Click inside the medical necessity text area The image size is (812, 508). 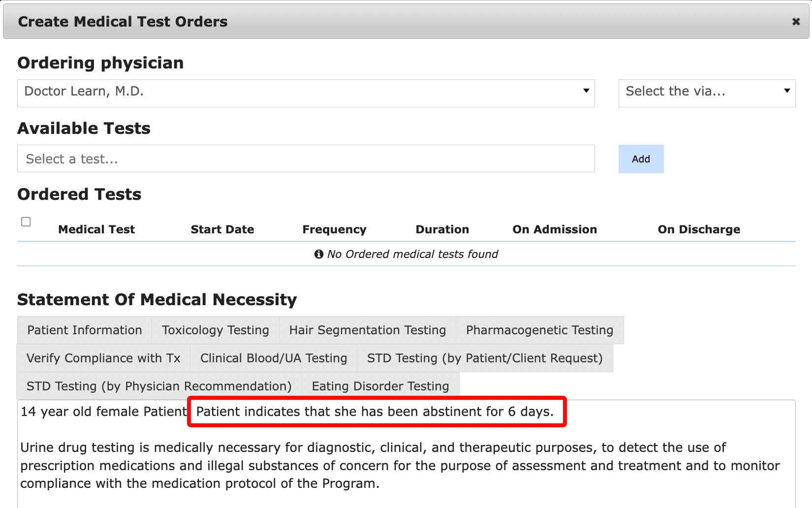406,454
